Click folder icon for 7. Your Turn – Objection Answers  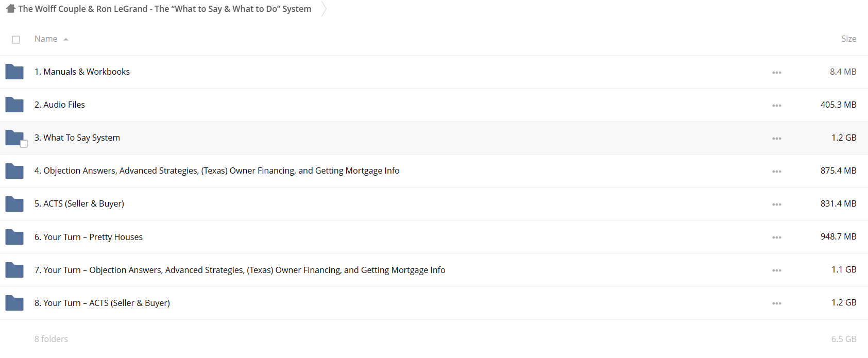14,270
